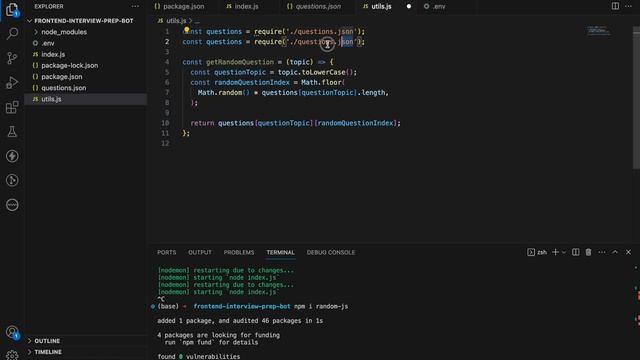Click 'randomQuestionIndex' declaration on line 6

tap(252, 82)
